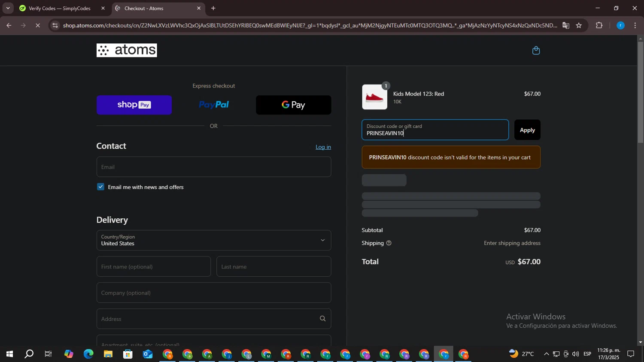644x362 pixels.
Task: Open Task View in taskbar
Action: coord(49,354)
